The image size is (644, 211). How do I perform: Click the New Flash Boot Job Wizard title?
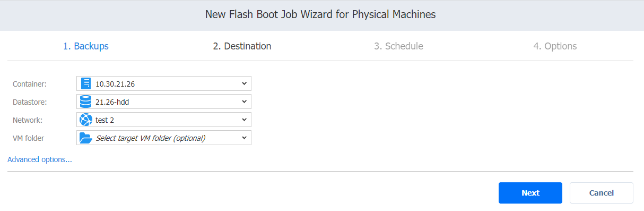[x=320, y=14]
